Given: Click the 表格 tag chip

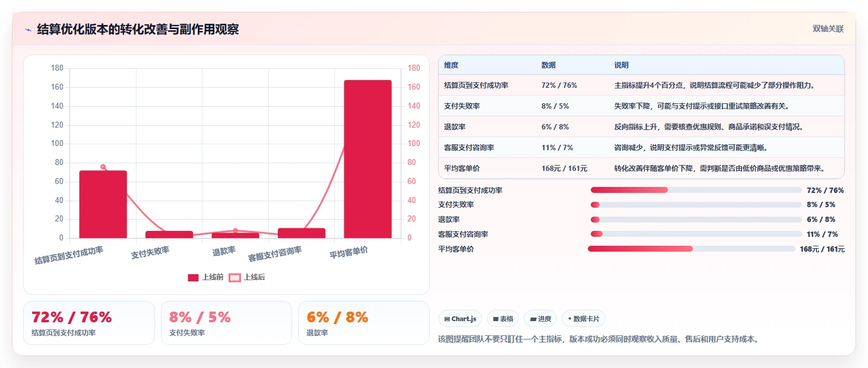Looking at the screenshot, I should pyautogui.click(x=503, y=319).
